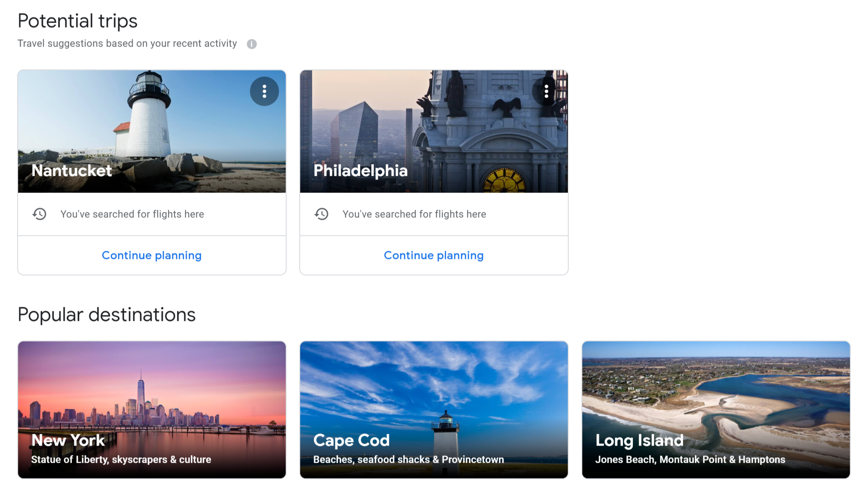This screenshot has width=868, height=488.
Task: Continue planning the Nantucket trip
Action: coord(151,255)
